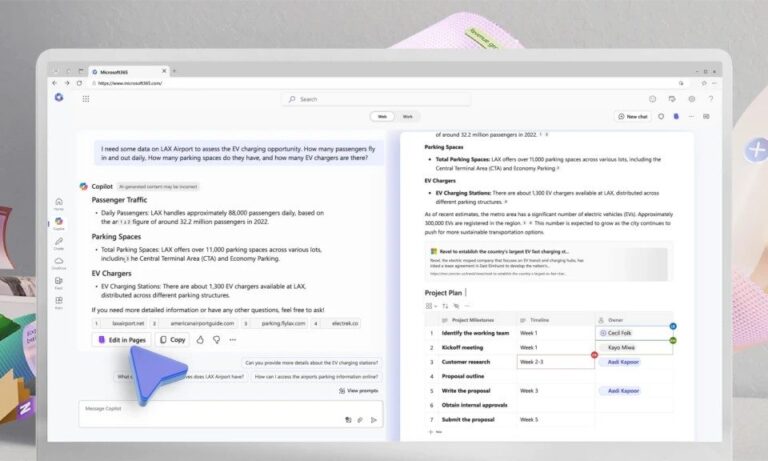The height and width of the screenshot is (461, 768).
Task: Click the Project Plan heading
Action: [443, 292]
